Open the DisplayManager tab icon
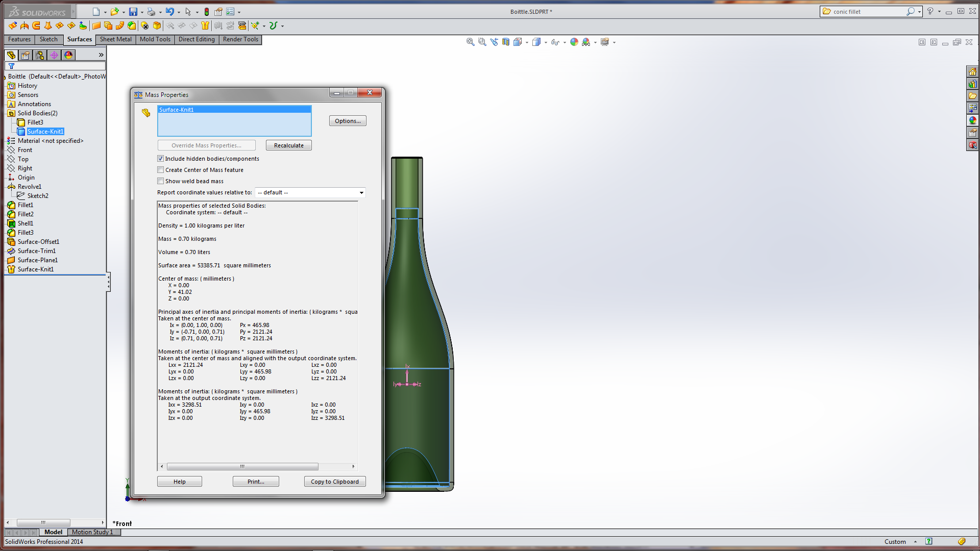This screenshot has width=980, height=551. [x=68, y=55]
